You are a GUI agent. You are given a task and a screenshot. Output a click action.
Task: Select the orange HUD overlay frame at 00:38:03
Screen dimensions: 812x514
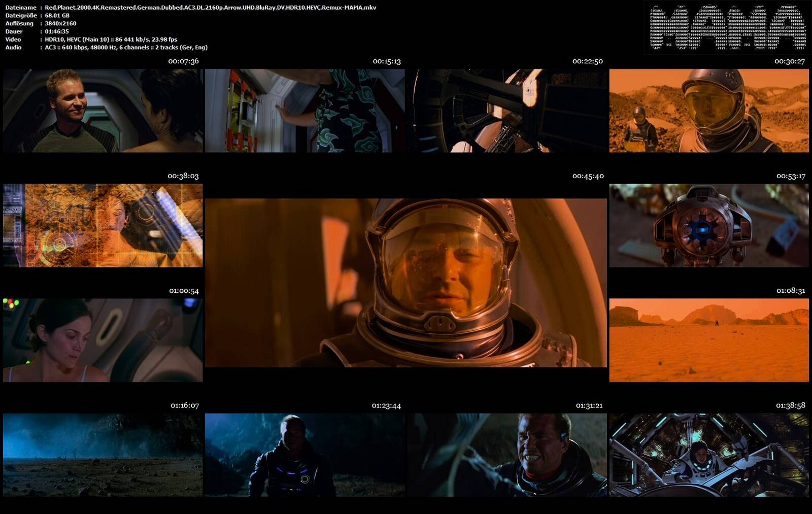[103, 225]
